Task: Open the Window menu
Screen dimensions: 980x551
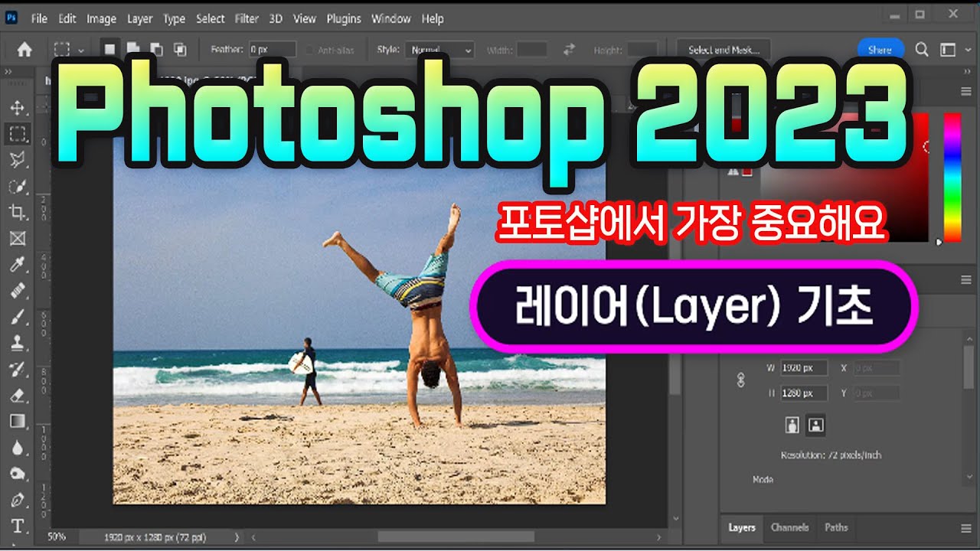Action: [391, 18]
